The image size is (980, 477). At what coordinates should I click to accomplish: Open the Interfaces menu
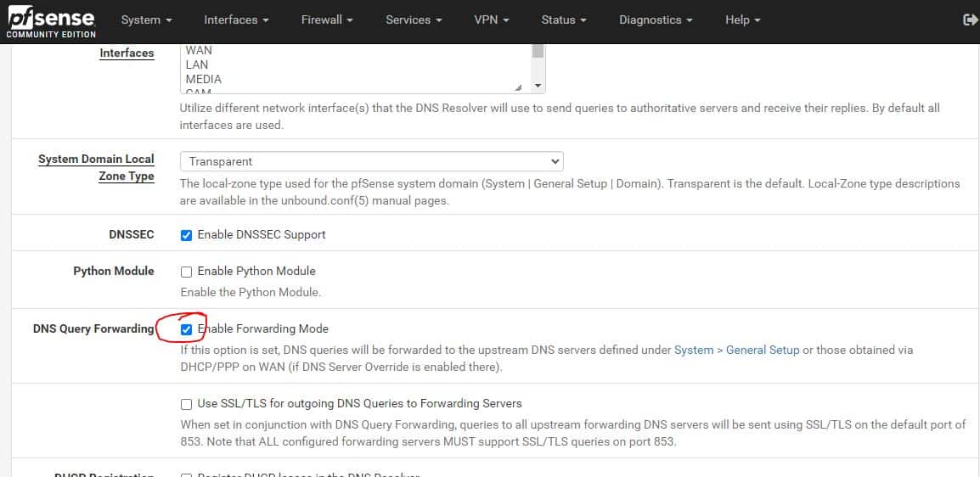pyautogui.click(x=236, y=20)
